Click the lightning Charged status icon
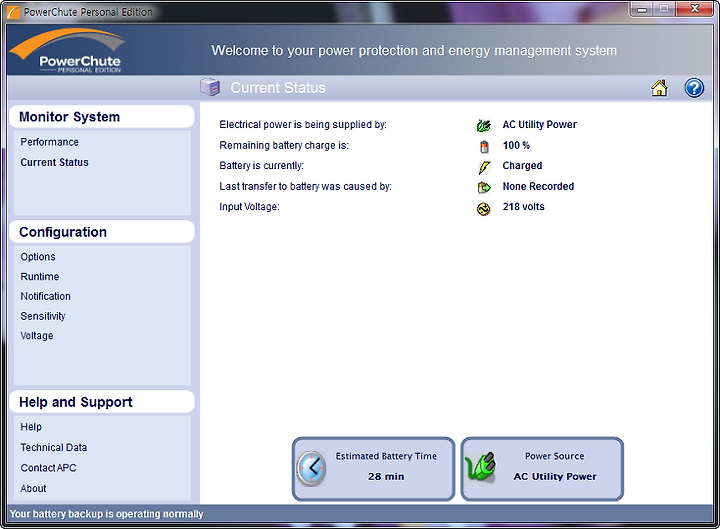This screenshot has height=529, width=720. click(x=484, y=167)
